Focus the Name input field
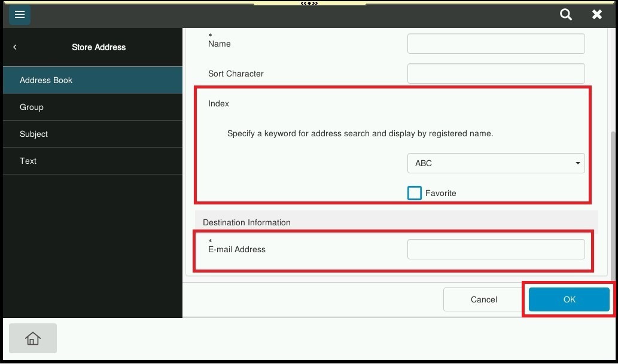The image size is (618, 364). [496, 44]
